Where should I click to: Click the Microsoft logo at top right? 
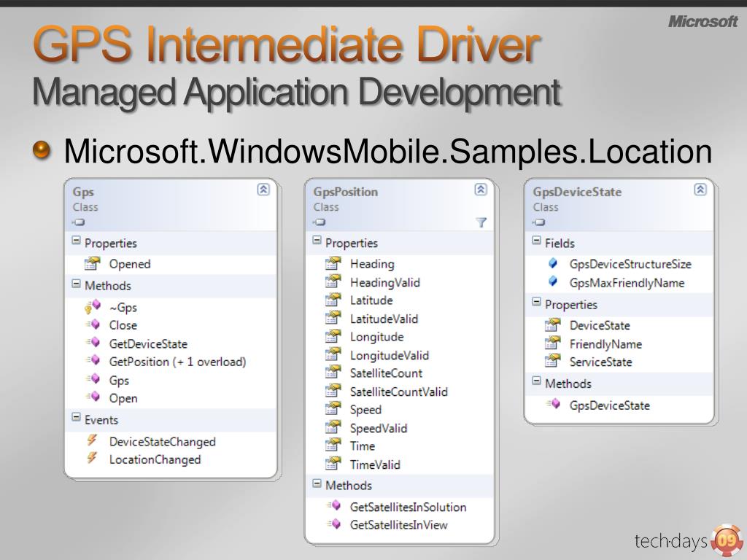tap(703, 21)
